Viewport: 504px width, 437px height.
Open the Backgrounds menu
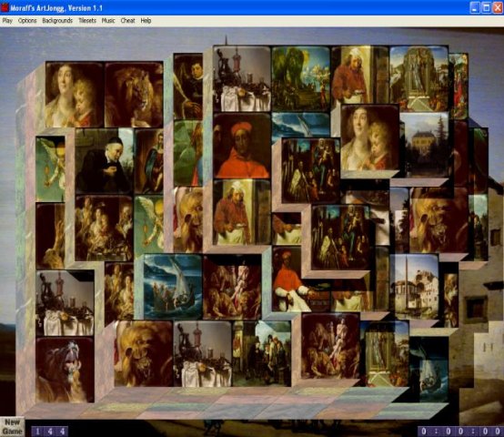[57, 21]
